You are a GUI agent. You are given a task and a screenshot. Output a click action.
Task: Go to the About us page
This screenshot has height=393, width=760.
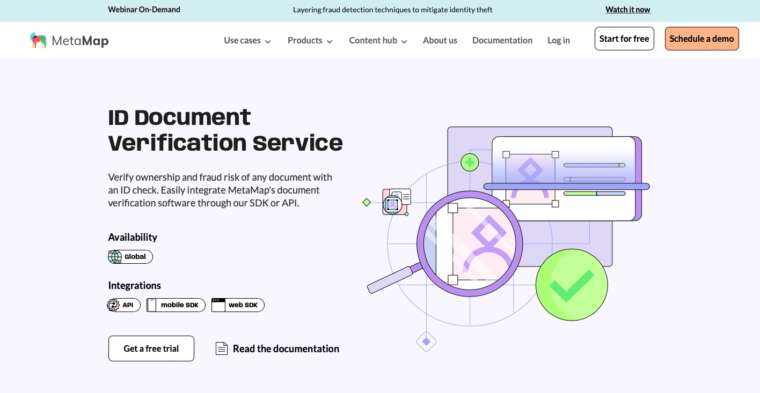pyautogui.click(x=440, y=40)
